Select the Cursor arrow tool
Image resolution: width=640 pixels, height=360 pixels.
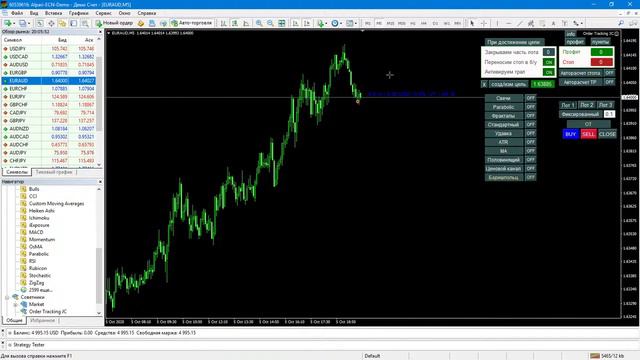click(472, 23)
